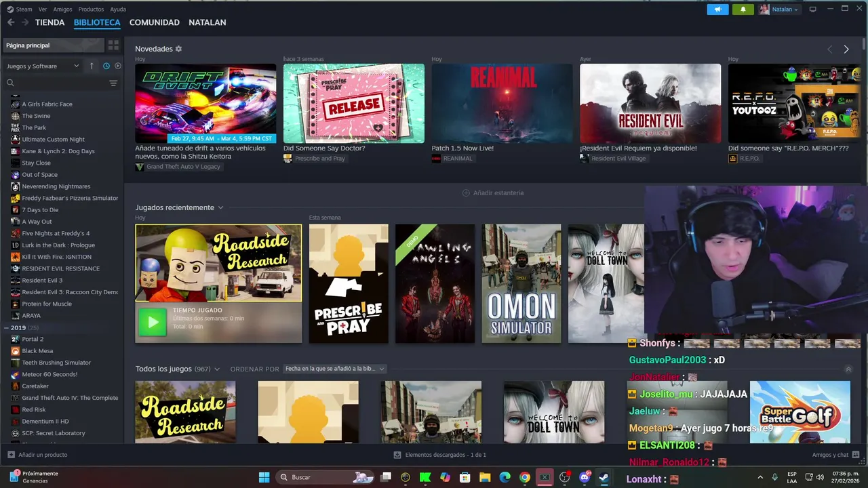Open the Ver menu
Screen dimensions: 868x488
pyautogui.click(x=43, y=9)
